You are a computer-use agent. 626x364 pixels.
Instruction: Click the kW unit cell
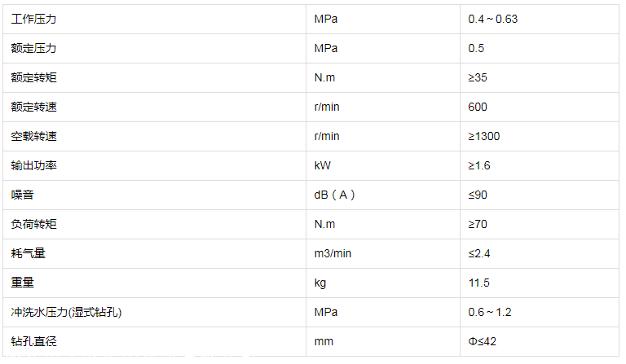[x=322, y=165]
